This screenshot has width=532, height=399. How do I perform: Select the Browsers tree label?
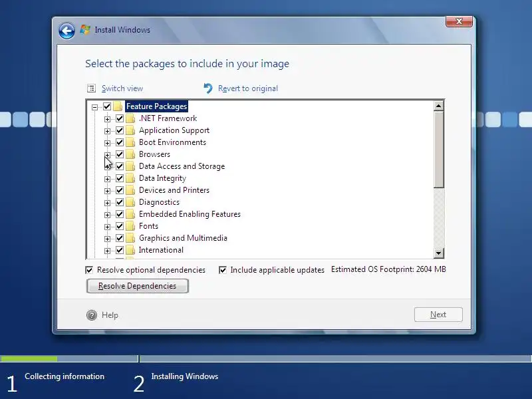click(x=154, y=154)
